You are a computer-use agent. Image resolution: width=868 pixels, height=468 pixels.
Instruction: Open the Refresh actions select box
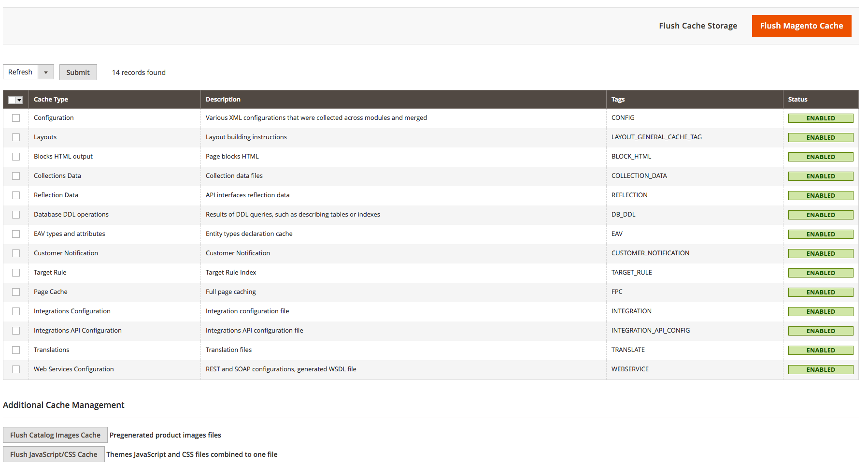(28, 72)
